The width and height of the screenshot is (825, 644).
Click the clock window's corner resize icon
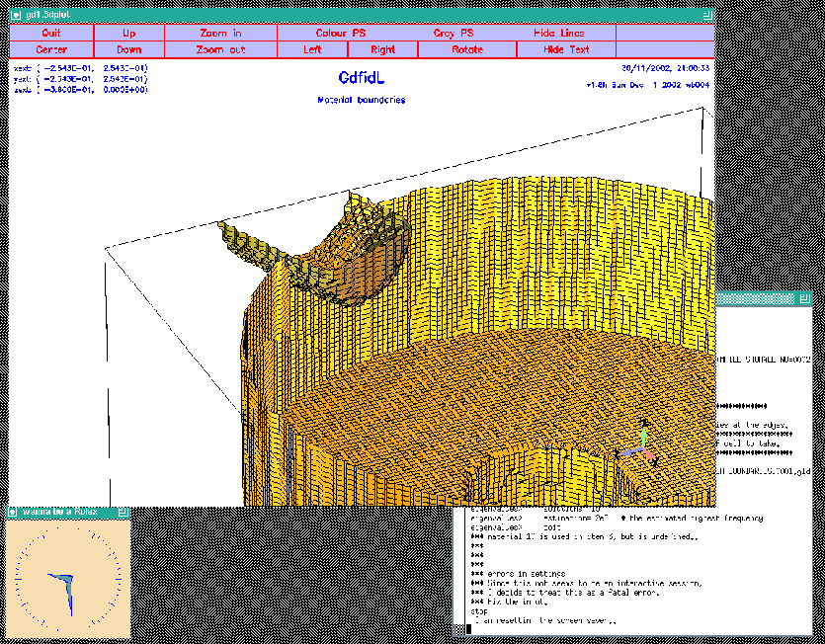click(x=124, y=512)
